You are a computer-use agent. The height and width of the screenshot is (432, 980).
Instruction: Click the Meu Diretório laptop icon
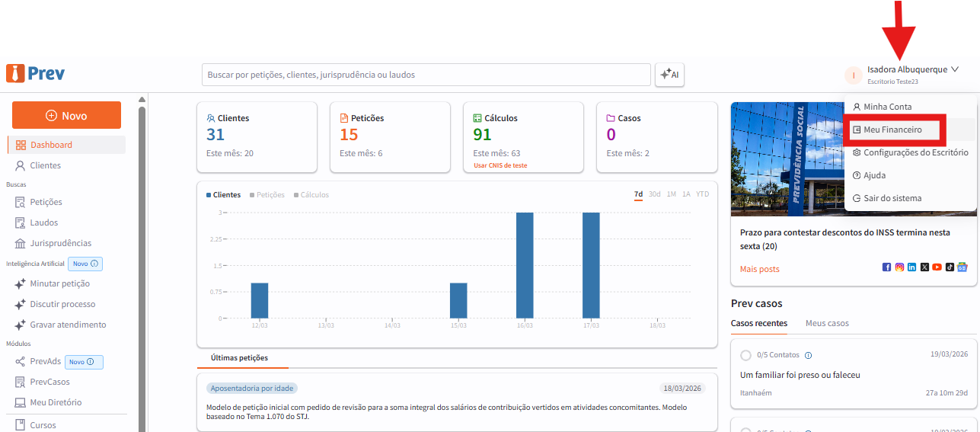pos(21,402)
